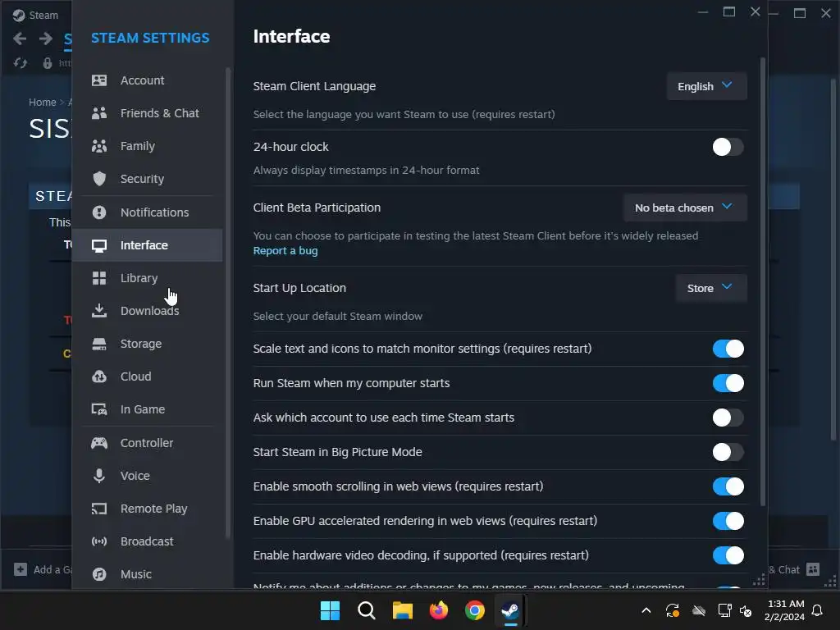
Task: Click the Family group icon
Action: click(x=99, y=146)
